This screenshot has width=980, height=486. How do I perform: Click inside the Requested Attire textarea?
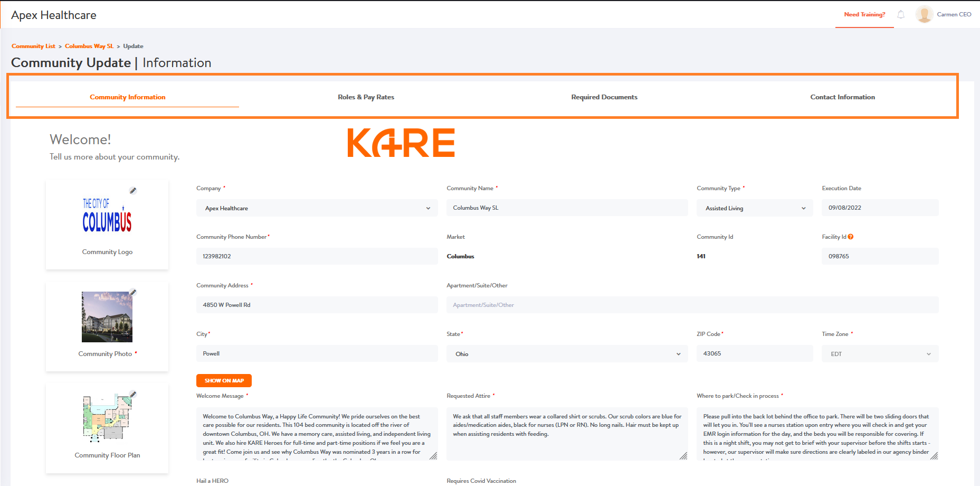(567, 434)
